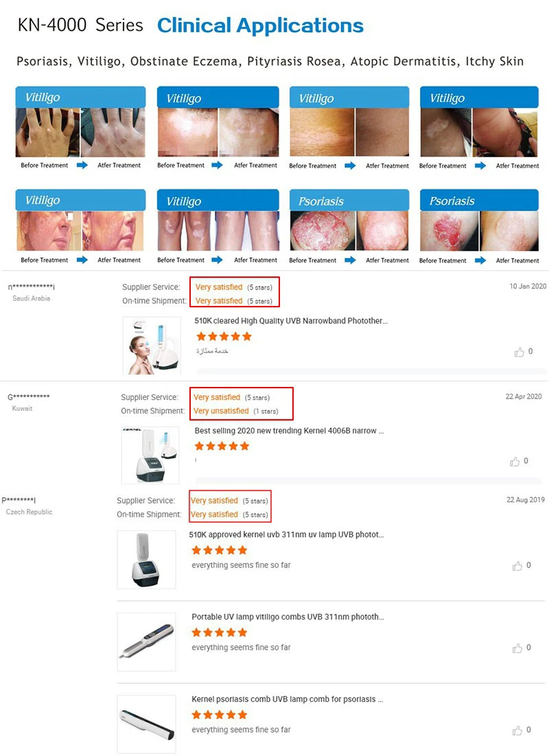The width and height of the screenshot is (549, 756).
Task: Like the 510K approved kernel uvb review
Action: tap(517, 566)
